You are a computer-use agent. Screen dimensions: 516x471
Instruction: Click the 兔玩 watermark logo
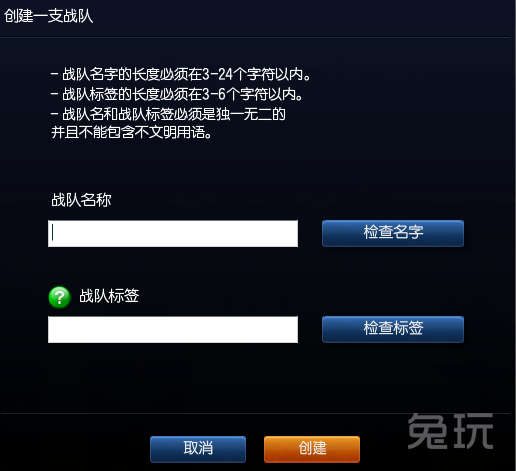click(451, 431)
